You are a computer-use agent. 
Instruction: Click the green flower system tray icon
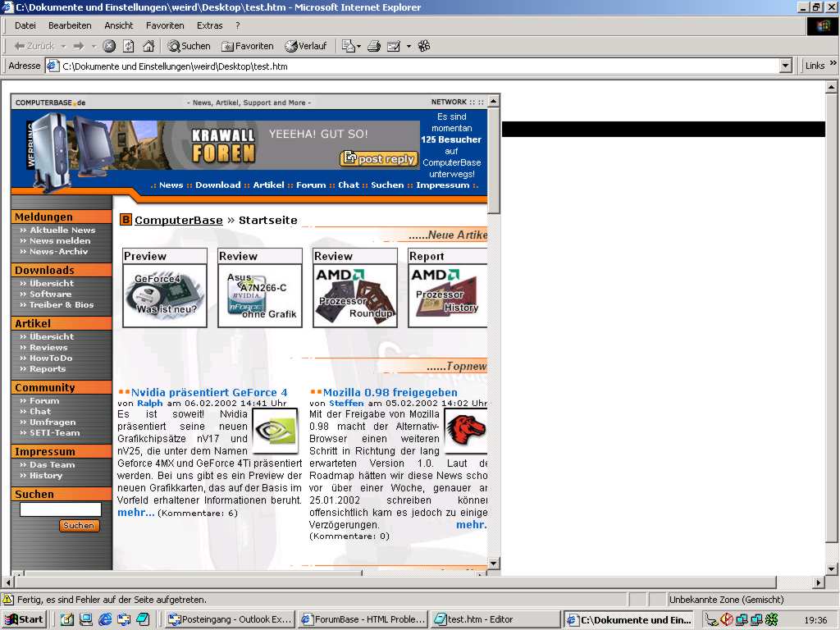point(771,620)
